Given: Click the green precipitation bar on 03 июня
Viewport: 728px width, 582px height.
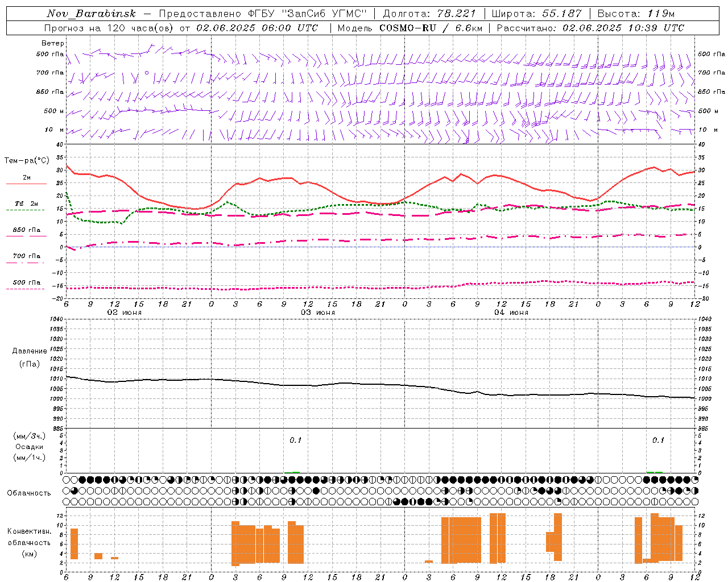Looking at the screenshot, I should click(296, 472).
